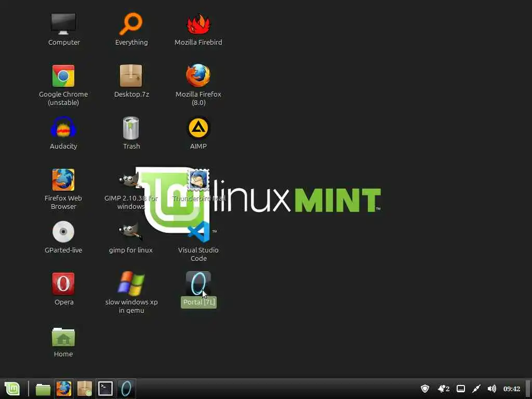Select the Trash desktop icon
Viewport: 532px width, 399px height.
(x=131, y=128)
